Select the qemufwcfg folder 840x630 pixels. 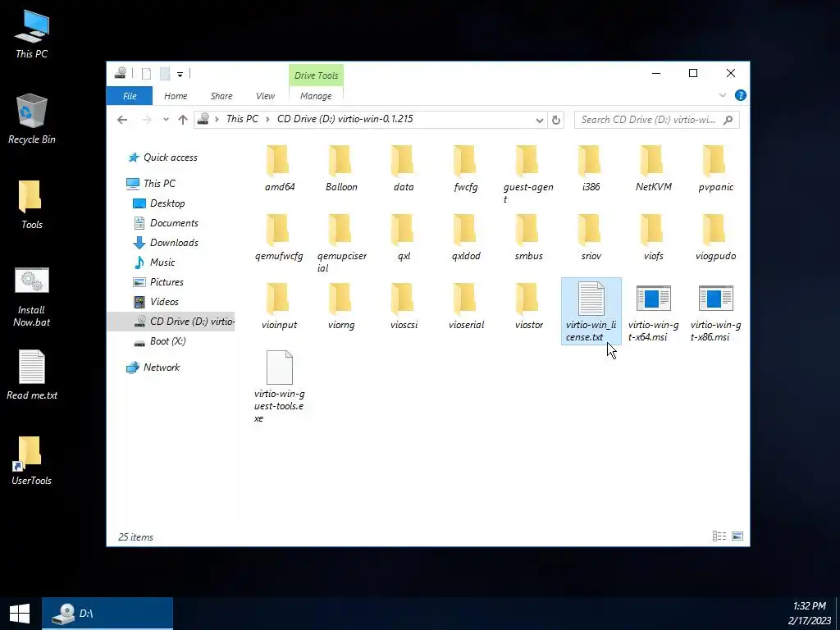(x=279, y=237)
